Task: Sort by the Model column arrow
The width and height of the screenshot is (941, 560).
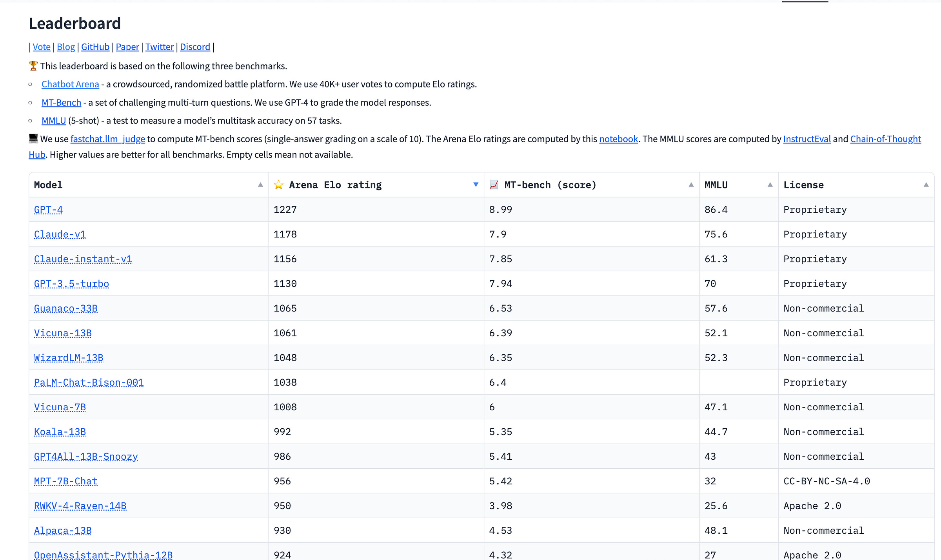Action: point(260,185)
